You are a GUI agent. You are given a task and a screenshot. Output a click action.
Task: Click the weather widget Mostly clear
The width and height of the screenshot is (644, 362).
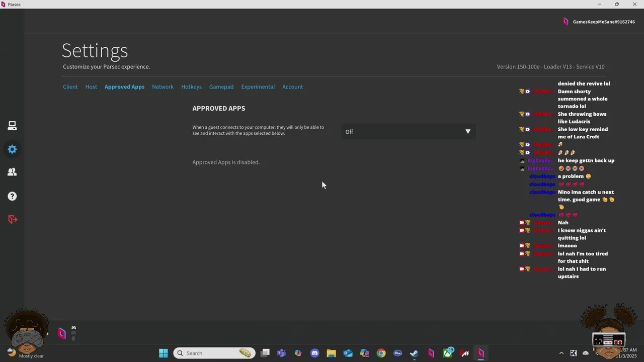pos(25,353)
